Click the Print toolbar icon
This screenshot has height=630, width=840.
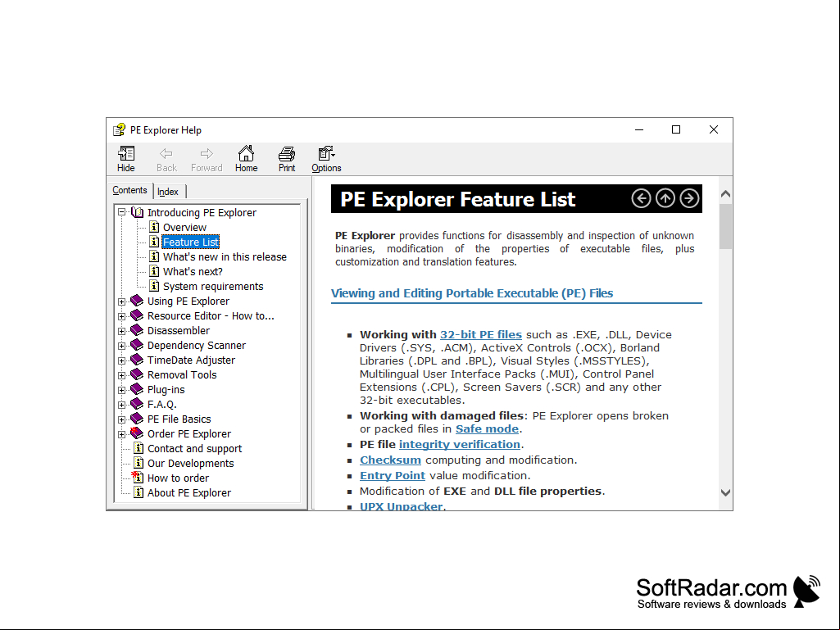click(x=287, y=159)
